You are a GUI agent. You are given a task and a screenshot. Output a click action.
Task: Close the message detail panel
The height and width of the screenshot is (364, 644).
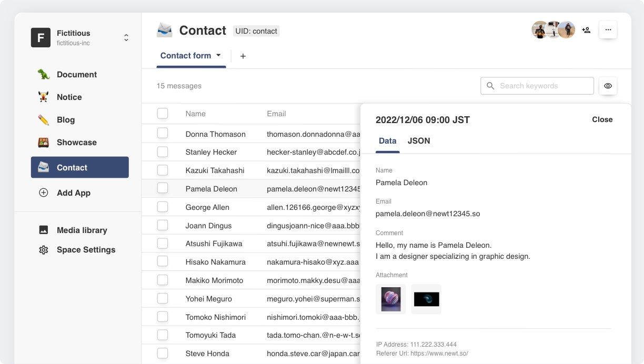(602, 119)
